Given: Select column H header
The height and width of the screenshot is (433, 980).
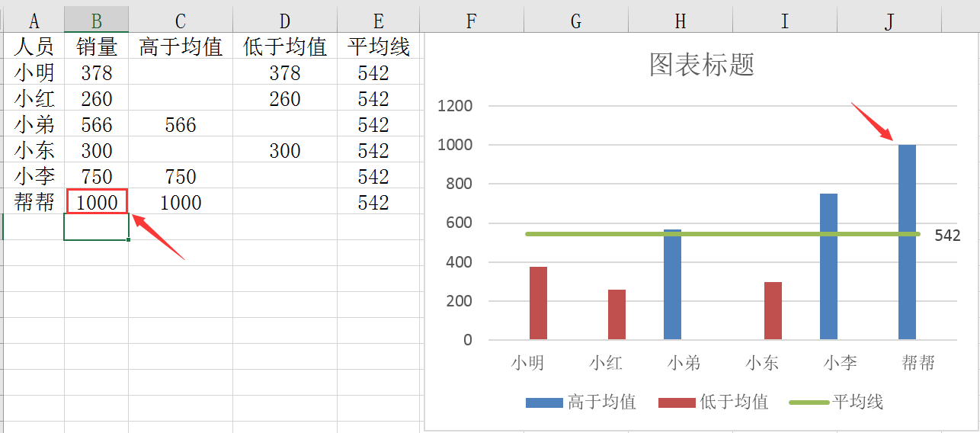Looking at the screenshot, I should (681, 21).
